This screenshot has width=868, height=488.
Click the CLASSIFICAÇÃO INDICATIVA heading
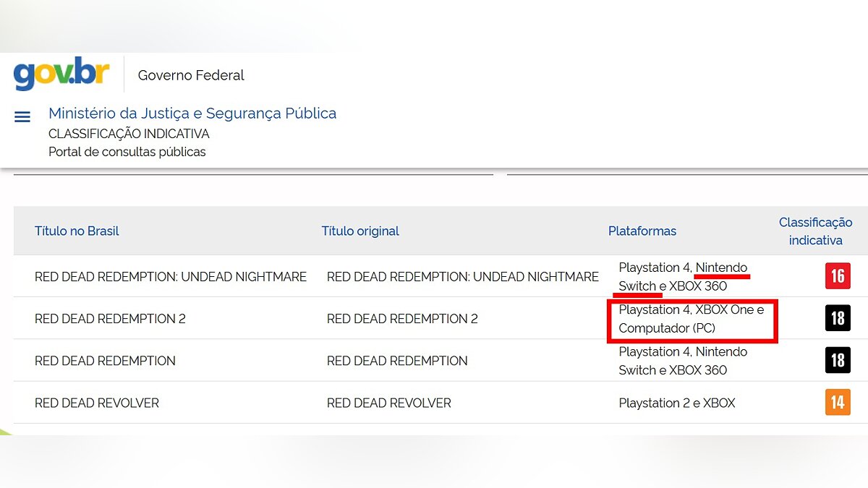tap(129, 134)
